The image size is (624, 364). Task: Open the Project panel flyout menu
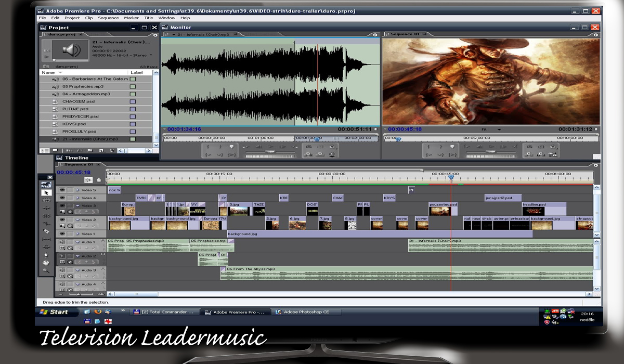155,35
